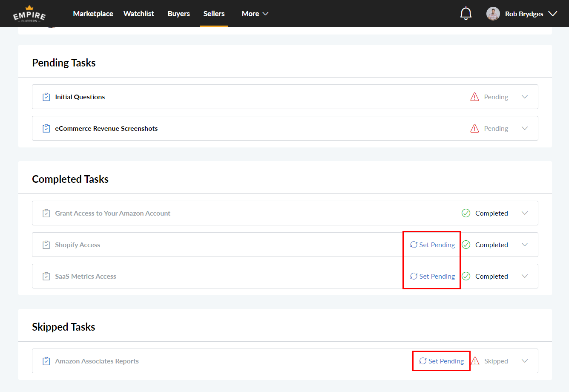Expand the Amazon Associates Reports task
This screenshot has height=392, width=569.
point(525,361)
